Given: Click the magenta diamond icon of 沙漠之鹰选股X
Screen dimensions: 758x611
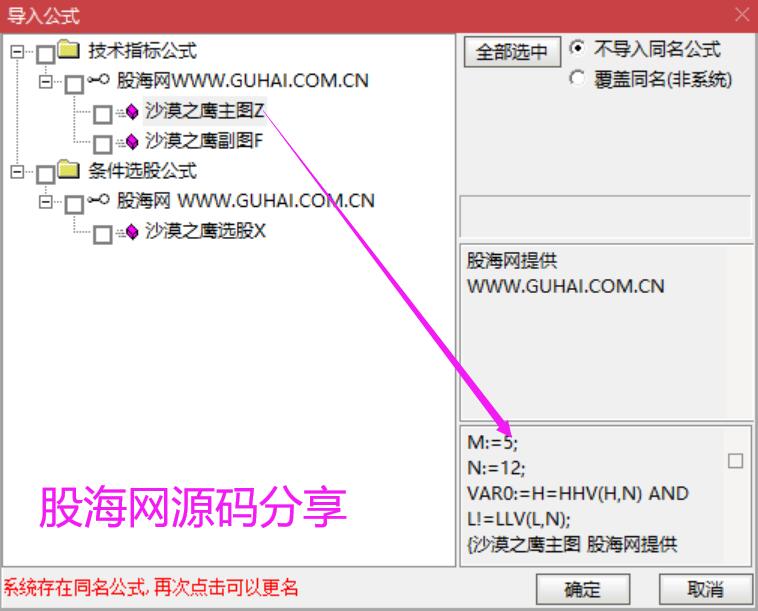Looking at the screenshot, I should point(132,232).
